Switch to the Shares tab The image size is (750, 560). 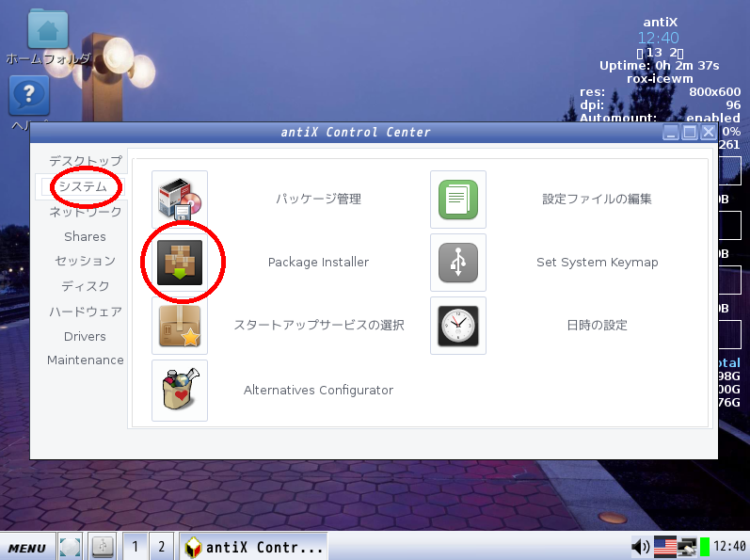[x=85, y=237]
